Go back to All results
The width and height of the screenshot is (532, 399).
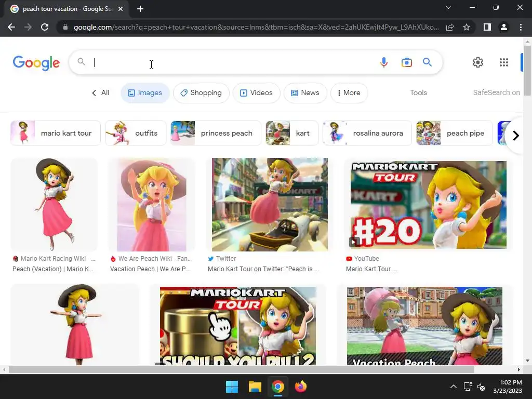click(100, 92)
